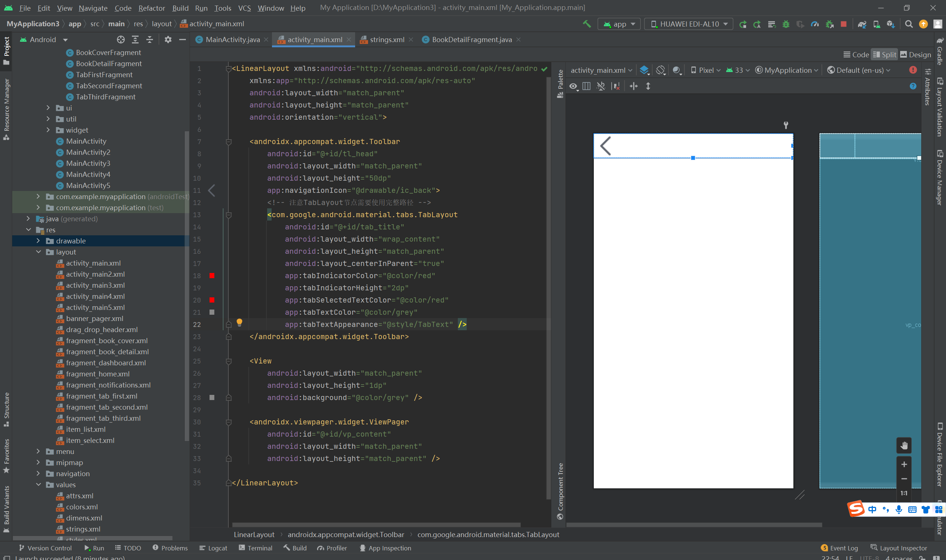This screenshot has height=560, width=946.
Task: Open the Terminal tool window button
Action: (x=256, y=548)
